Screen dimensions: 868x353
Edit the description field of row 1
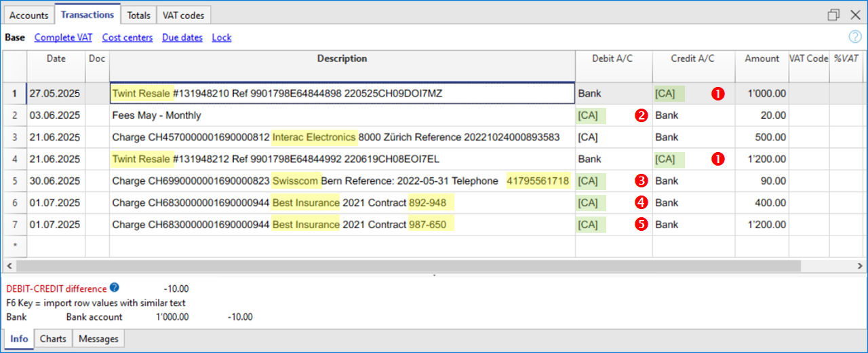[x=342, y=93]
